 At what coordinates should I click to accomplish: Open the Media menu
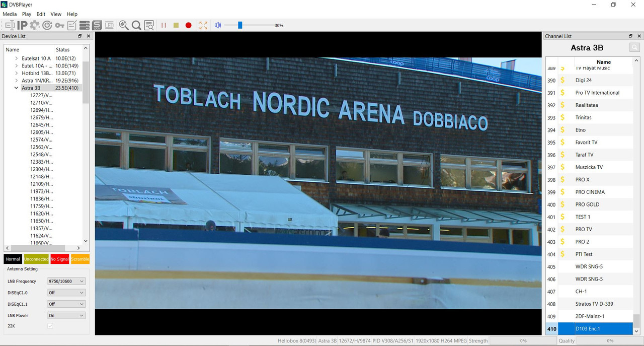coord(10,14)
